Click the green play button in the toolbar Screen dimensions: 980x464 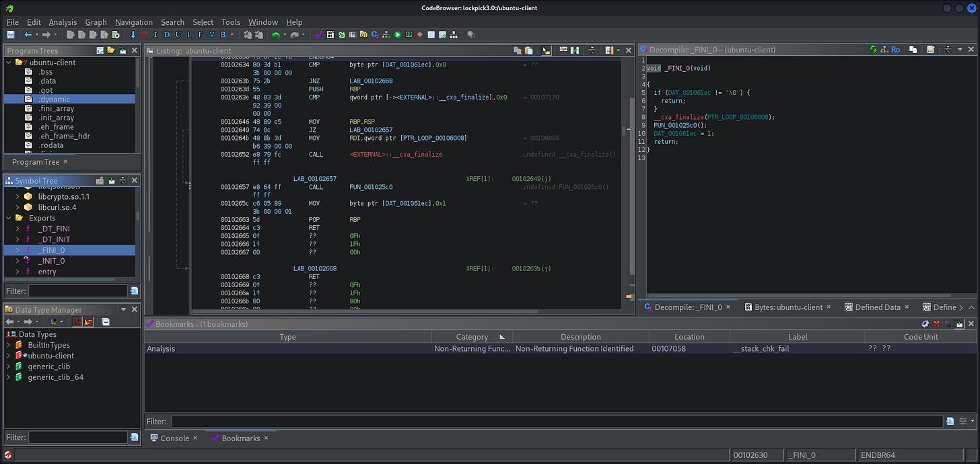398,34
